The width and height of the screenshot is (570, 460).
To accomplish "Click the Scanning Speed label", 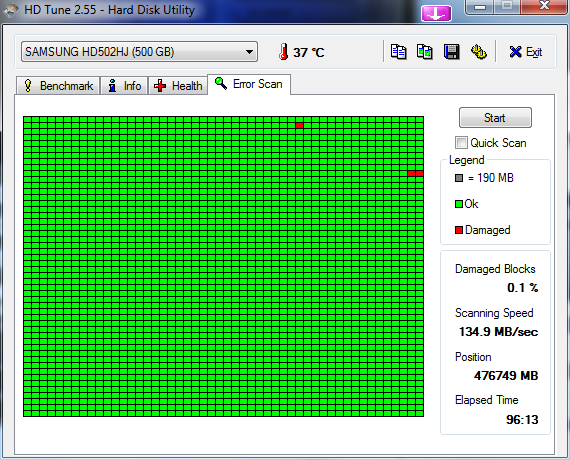I will 494,313.
